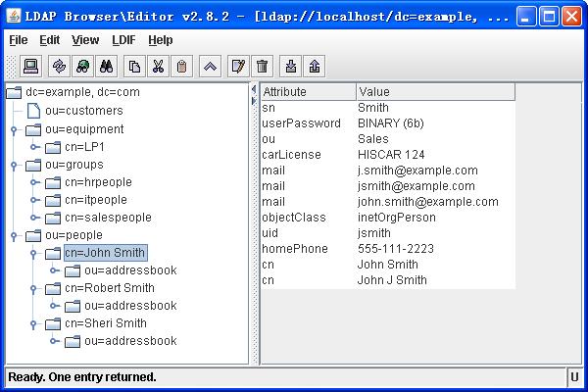Screen dimensions: 588x392
Task: Click the scissors Cut icon
Action: (158, 67)
